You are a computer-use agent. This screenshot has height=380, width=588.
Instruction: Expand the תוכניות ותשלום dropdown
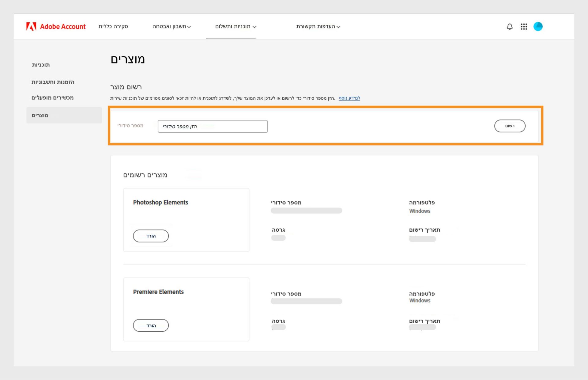point(231,26)
